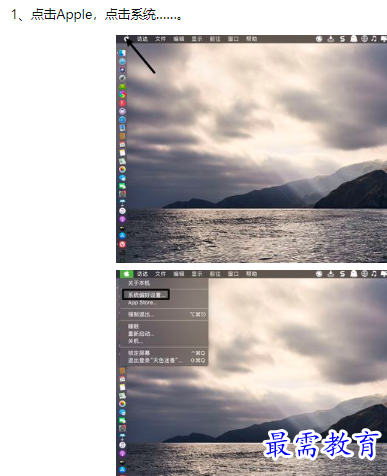Image resolution: width=387 pixels, height=476 pixels.
Task: Open Notes icon in the upper screenshot dock
Action: pos(122,153)
